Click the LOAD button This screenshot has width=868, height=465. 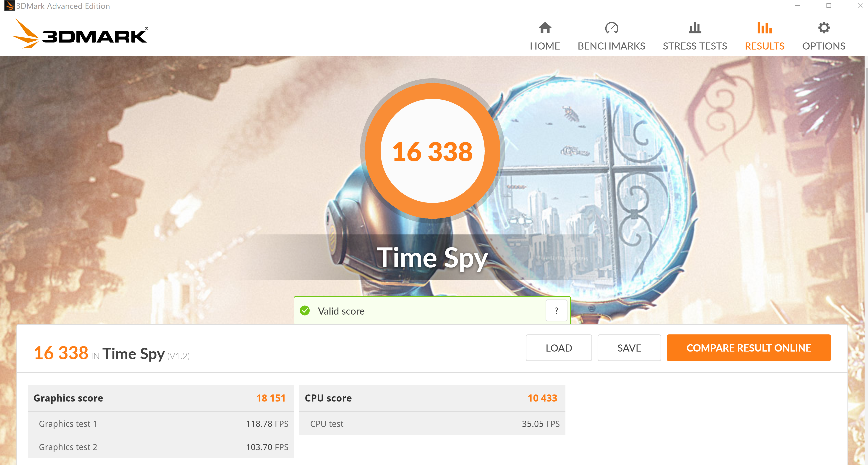(x=559, y=348)
